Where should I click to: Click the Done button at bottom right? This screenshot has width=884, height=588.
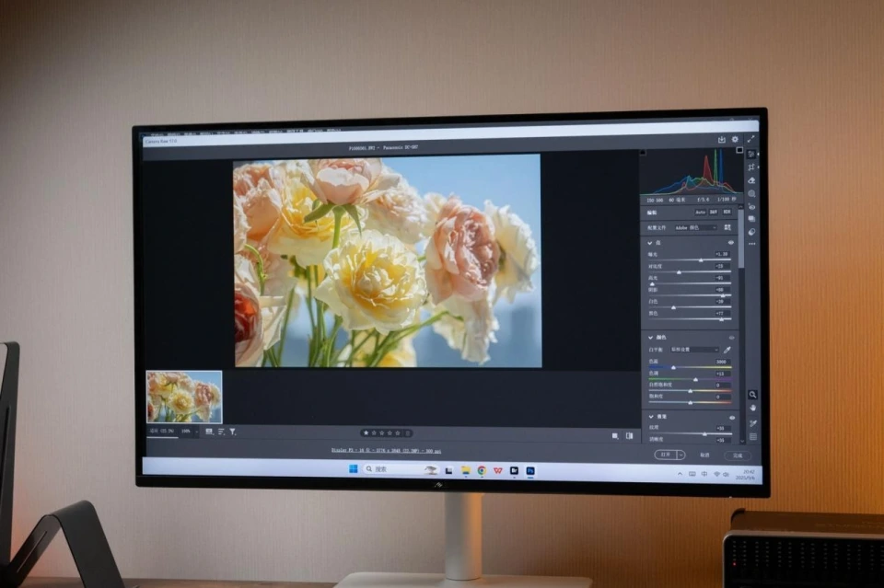coord(737,455)
